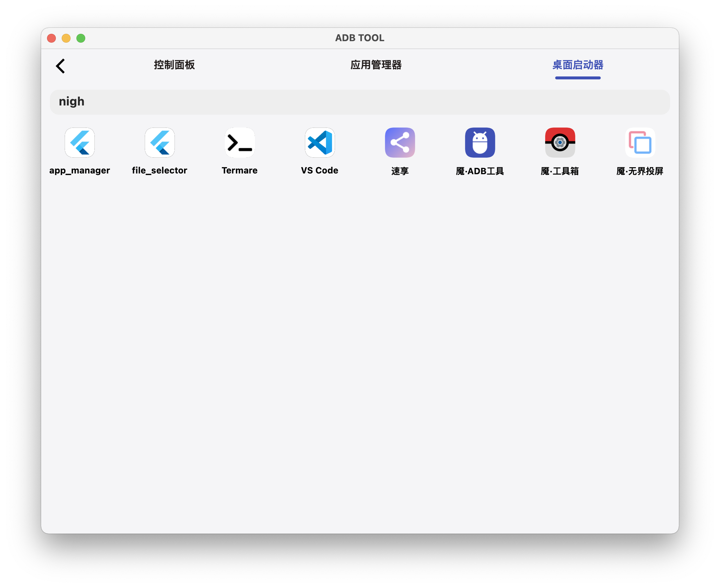Image resolution: width=720 pixels, height=588 pixels.
Task: Click the app_manager text label
Action: [x=80, y=171]
